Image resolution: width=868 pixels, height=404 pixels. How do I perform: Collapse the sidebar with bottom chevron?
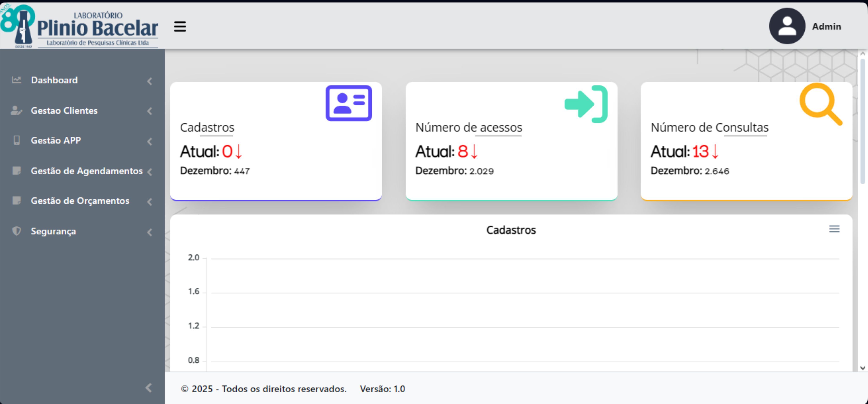149,388
